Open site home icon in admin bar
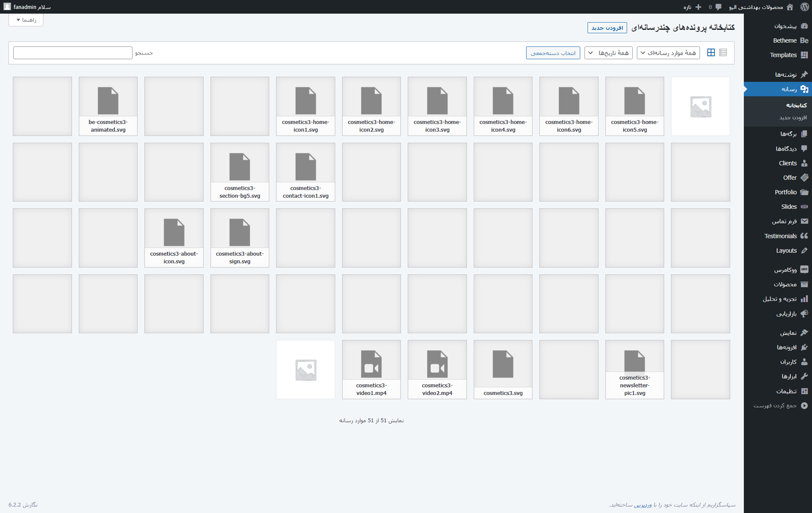This screenshot has height=513, width=812. pyautogui.click(x=790, y=7)
